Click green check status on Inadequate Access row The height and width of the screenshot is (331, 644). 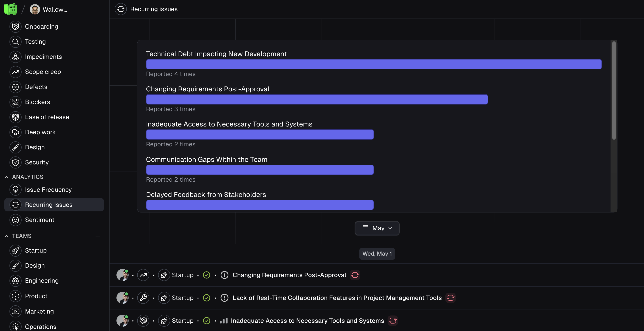pyautogui.click(x=206, y=320)
